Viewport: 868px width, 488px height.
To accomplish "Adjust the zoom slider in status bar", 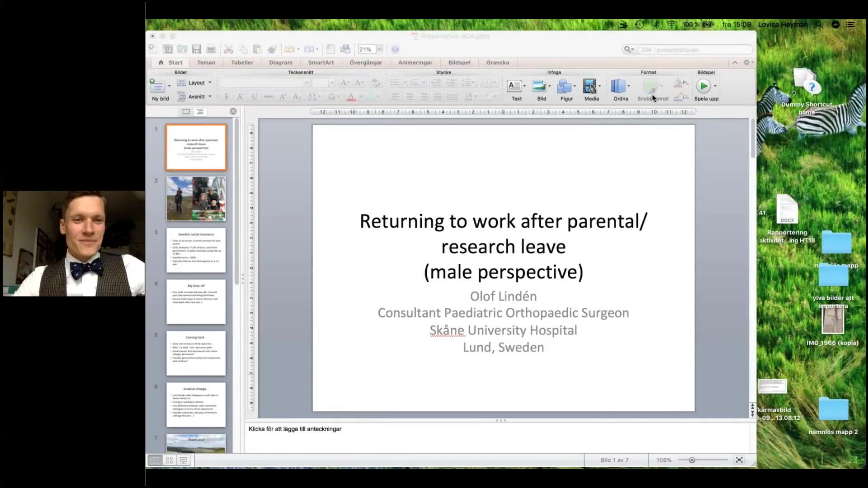I will pos(692,460).
